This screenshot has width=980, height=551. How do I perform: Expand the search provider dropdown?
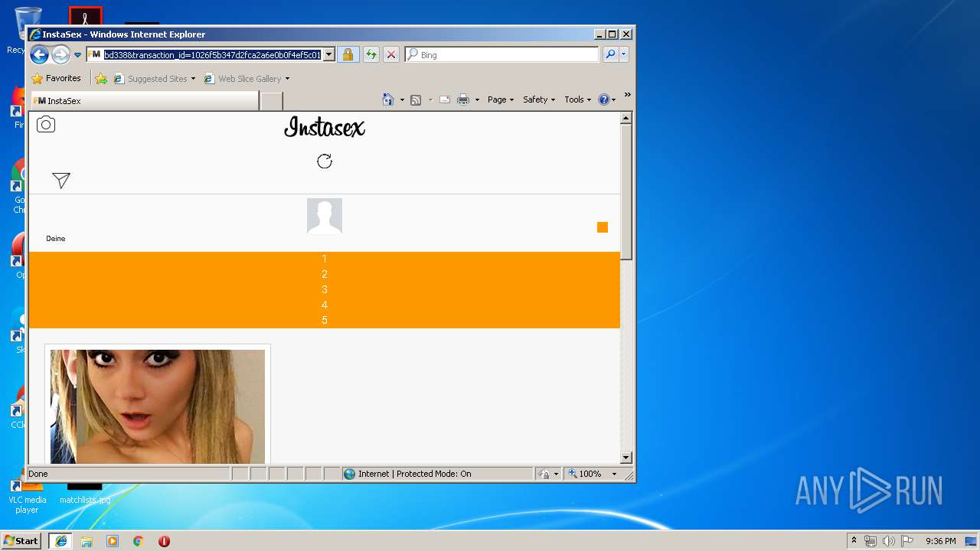point(624,54)
